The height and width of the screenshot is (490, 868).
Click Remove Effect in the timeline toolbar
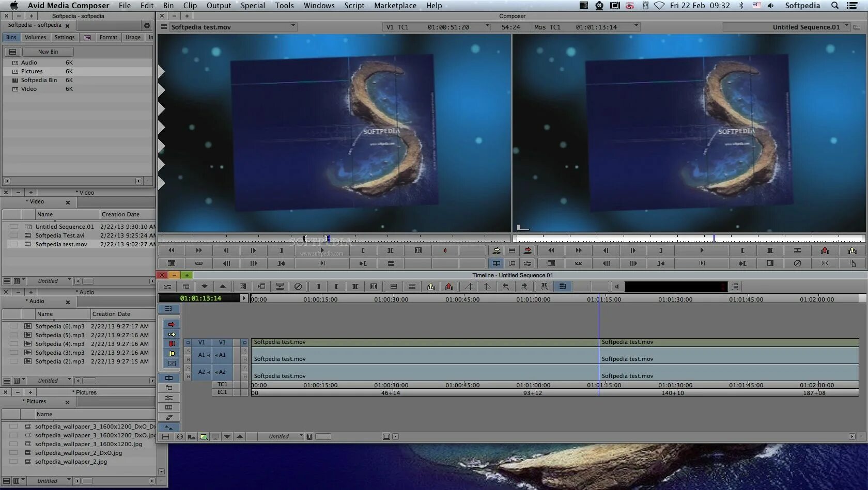coord(298,287)
